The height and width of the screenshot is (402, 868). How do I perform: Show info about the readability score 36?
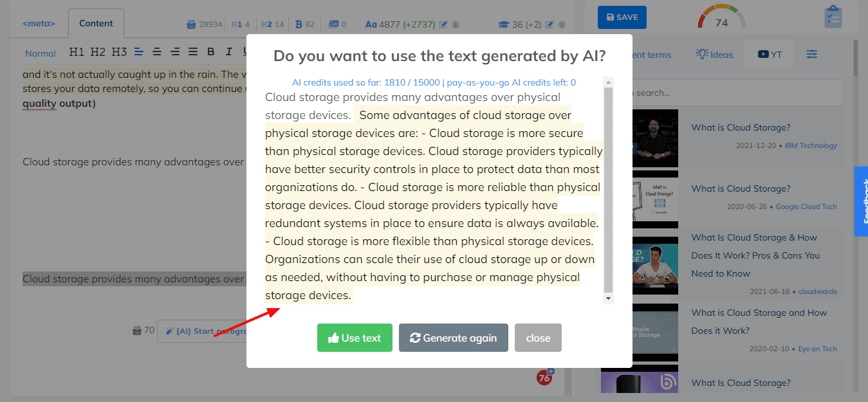point(562,25)
